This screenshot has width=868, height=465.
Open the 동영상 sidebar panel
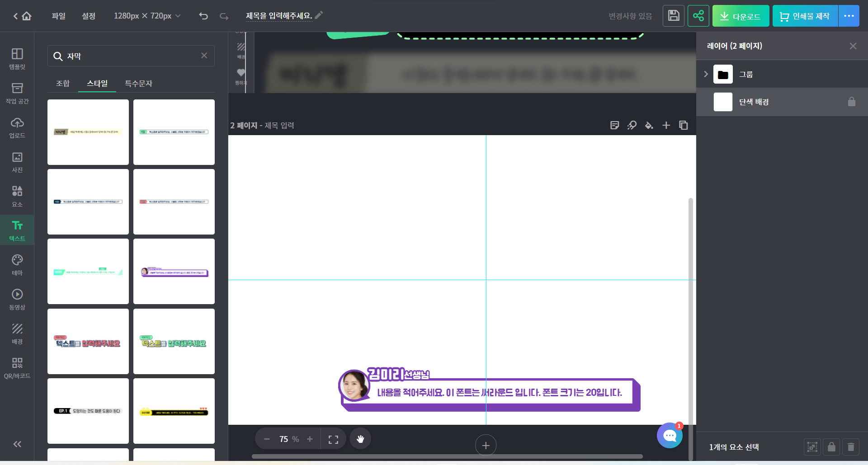(17, 299)
